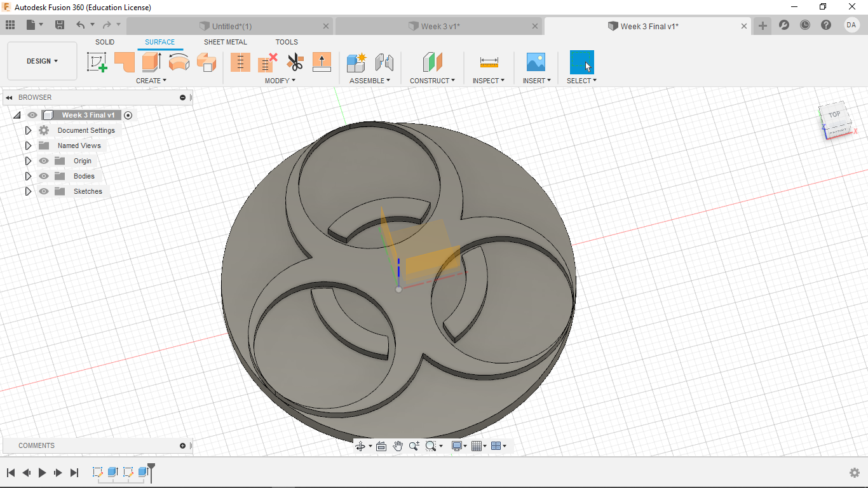Viewport: 868px width, 488px height.
Task: Expand Document Settings node
Action: point(28,130)
